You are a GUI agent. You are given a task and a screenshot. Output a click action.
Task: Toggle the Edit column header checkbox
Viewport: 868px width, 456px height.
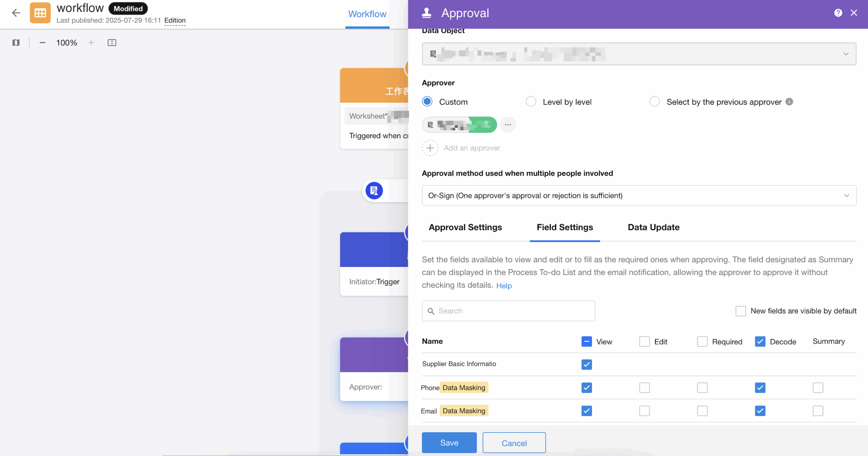click(645, 341)
